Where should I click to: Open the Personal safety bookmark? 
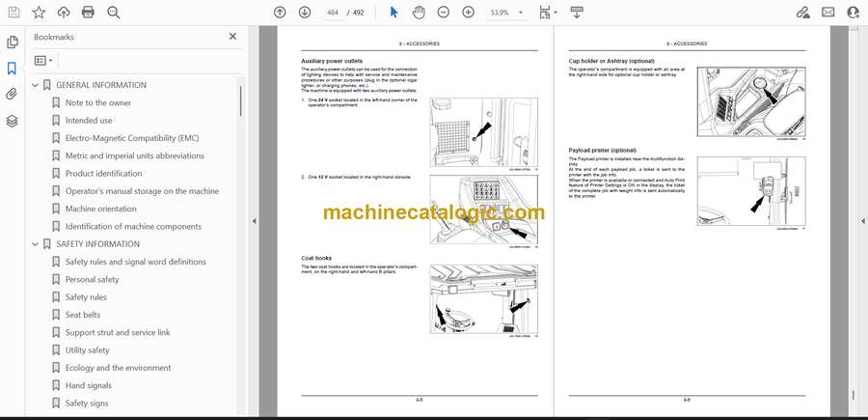click(92, 279)
